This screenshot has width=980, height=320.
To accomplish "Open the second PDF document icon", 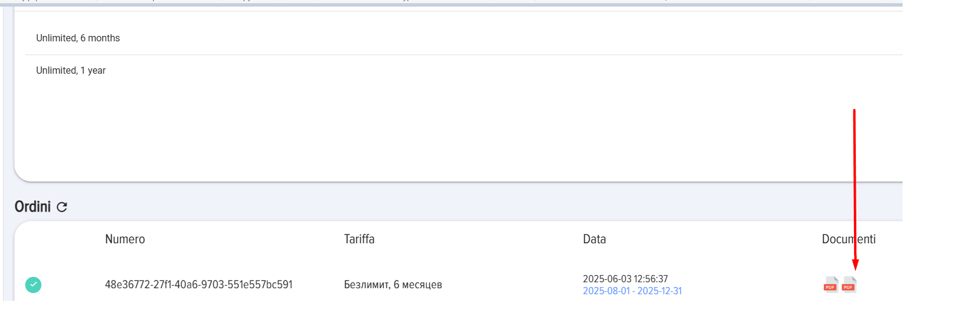I will coord(849,284).
